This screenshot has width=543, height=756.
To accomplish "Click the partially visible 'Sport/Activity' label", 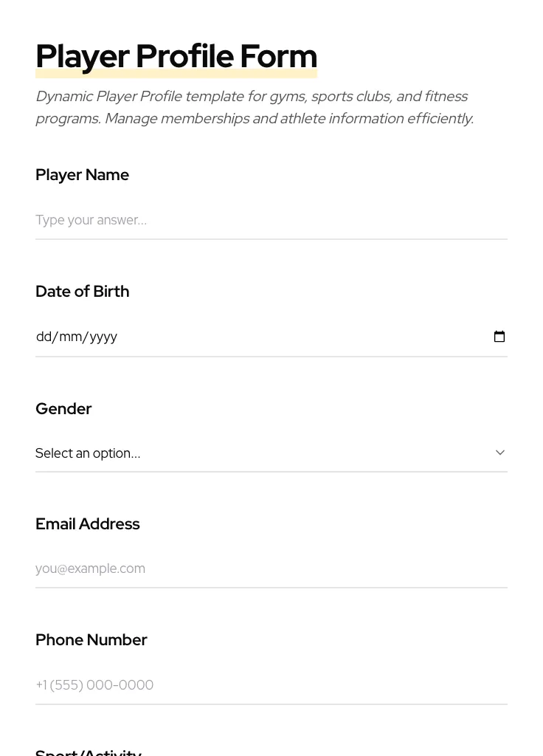I will [x=88, y=752].
